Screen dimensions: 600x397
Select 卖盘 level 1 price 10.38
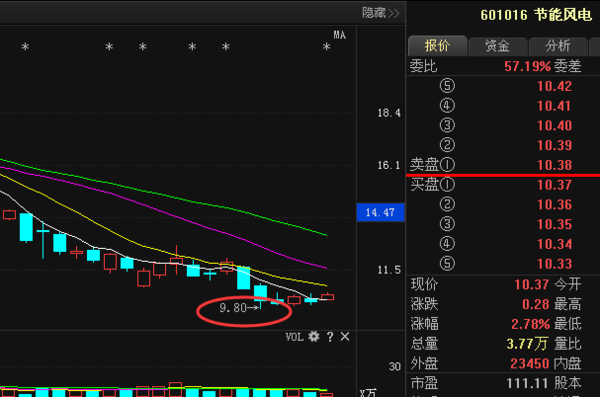point(554,165)
